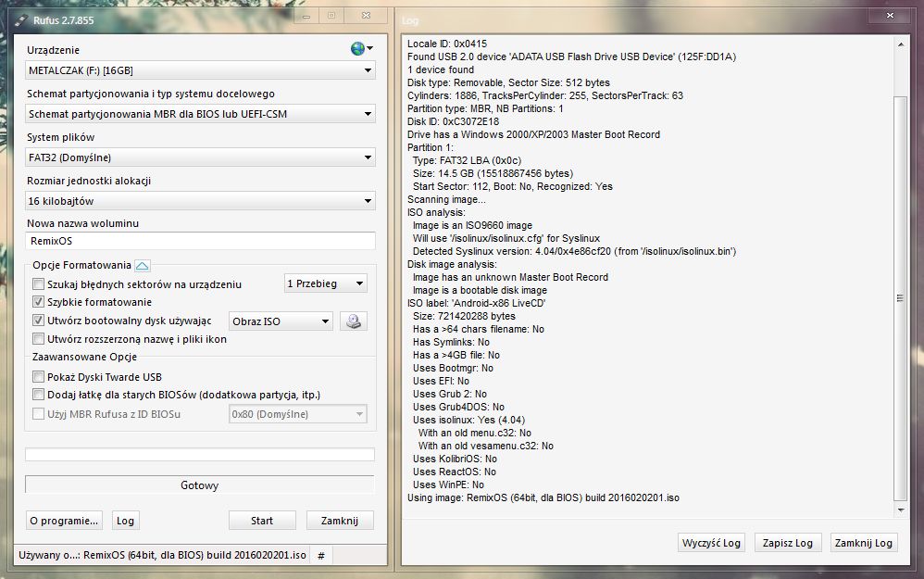
Task: Click the hash symbol in status bar
Action: pyautogui.click(x=321, y=556)
